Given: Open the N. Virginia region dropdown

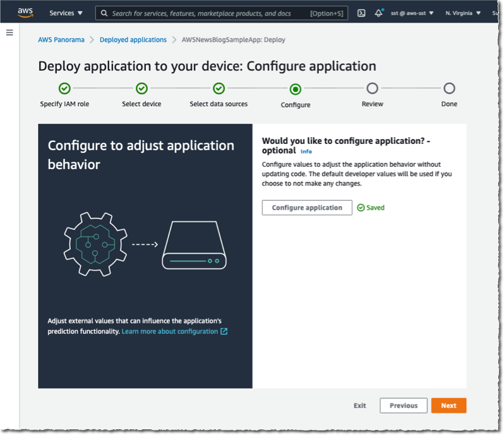Looking at the screenshot, I should click(x=463, y=13).
